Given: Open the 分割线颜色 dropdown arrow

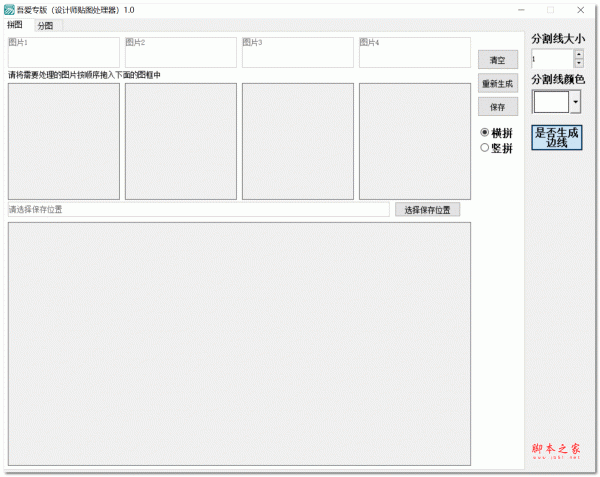Looking at the screenshot, I should (x=576, y=102).
